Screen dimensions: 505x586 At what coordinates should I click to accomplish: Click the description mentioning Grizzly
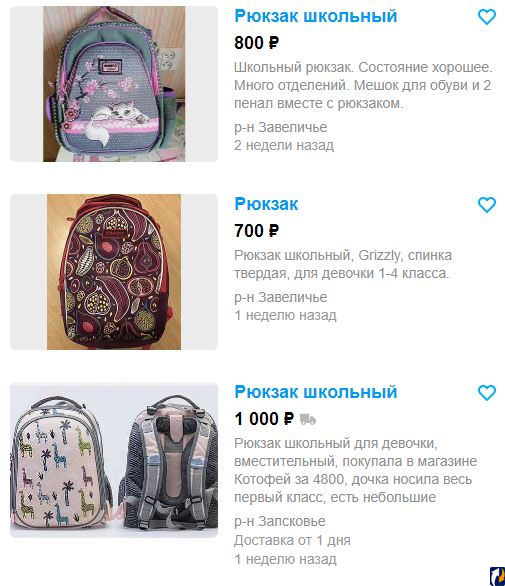[x=343, y=264]
